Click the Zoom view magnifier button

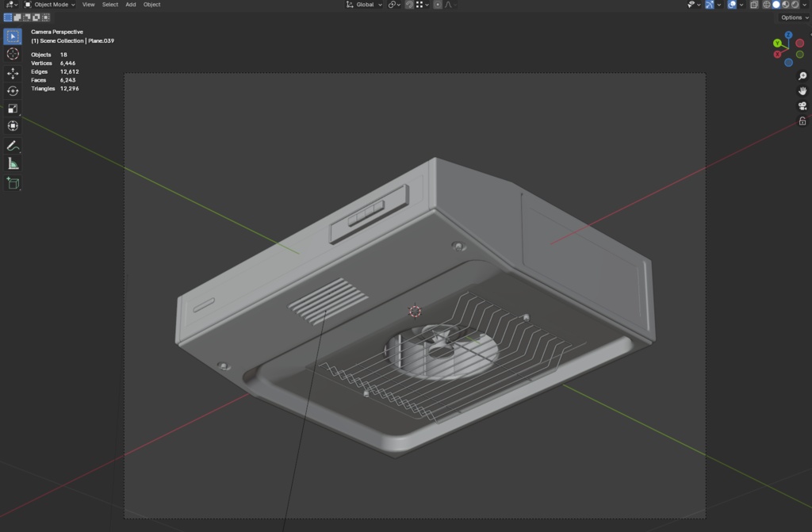802,76
